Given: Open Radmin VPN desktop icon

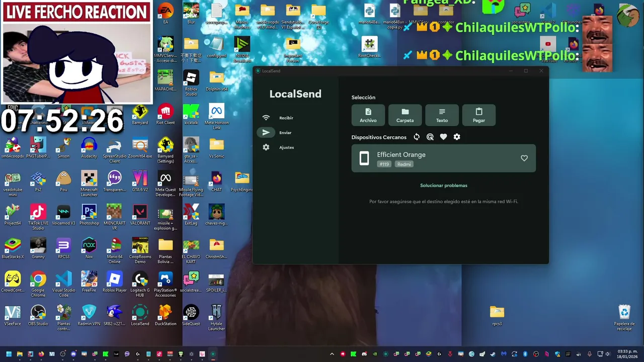Looking at the screenshot, I should tap(89, 316).
